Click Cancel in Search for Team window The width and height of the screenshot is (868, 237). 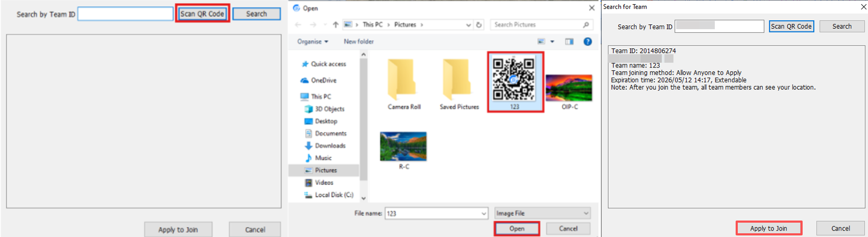tap(840, 228)
